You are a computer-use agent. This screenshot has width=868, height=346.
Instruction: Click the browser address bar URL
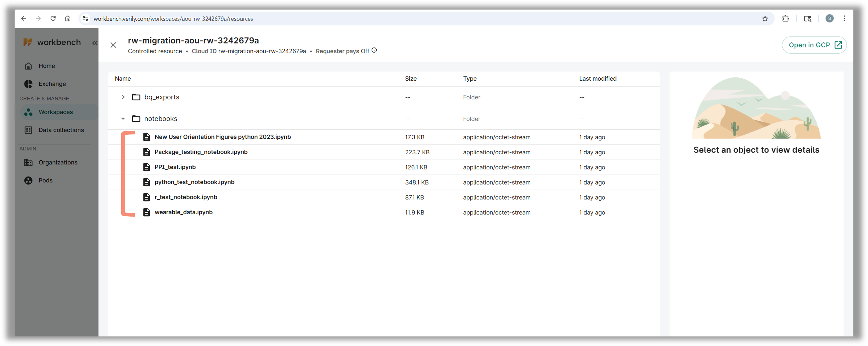[x=173, y=19]
